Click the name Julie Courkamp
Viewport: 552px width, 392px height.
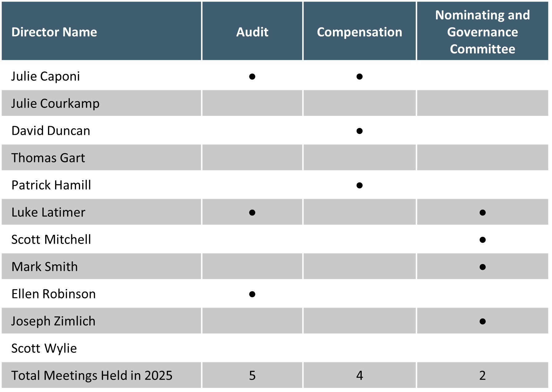point(55,103)
